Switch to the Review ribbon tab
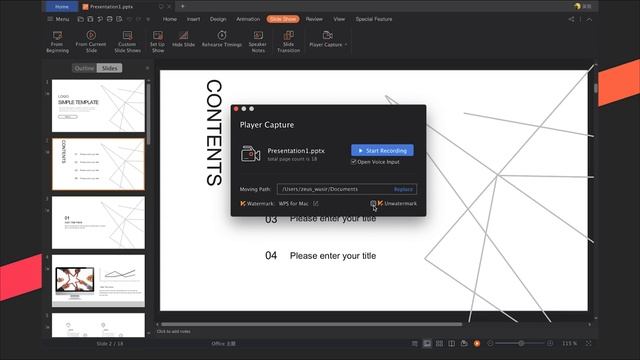Viewport: 640px width, 360px height. (x=314, y=19)
